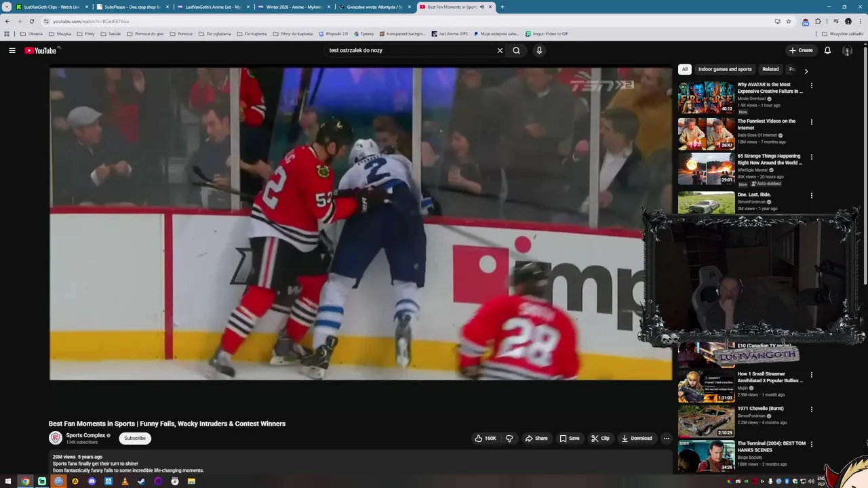868x488 pixels.
Task: Create a Clip of the video
Action: (600, 439)
